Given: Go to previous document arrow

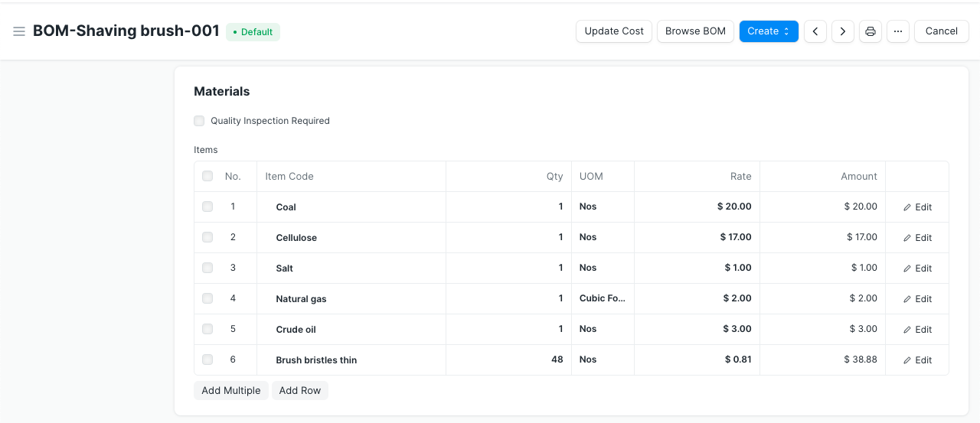Looking at the screenshot, I should [x=815, y=31].
